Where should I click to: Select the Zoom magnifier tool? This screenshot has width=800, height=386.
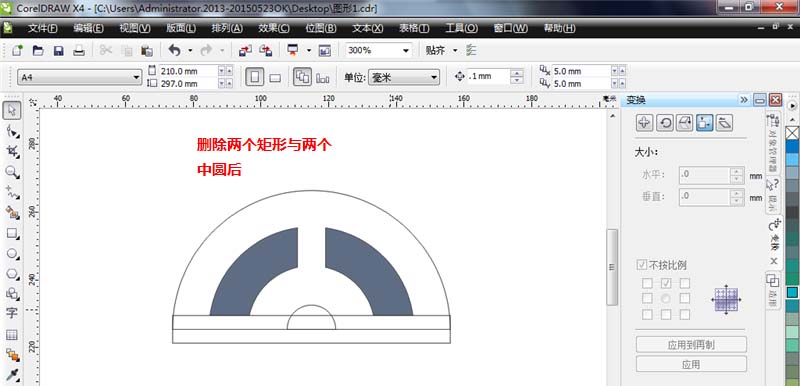[x=13, y=172]
